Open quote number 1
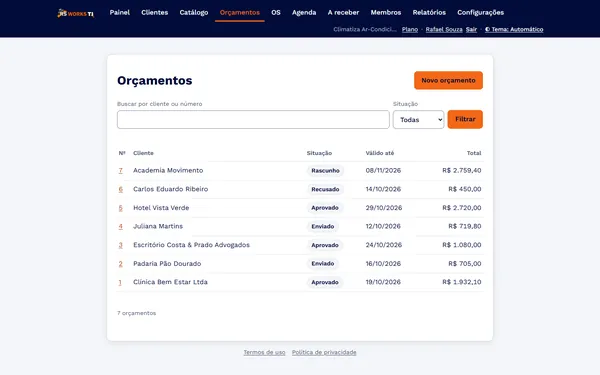 (x=120, y=282)
